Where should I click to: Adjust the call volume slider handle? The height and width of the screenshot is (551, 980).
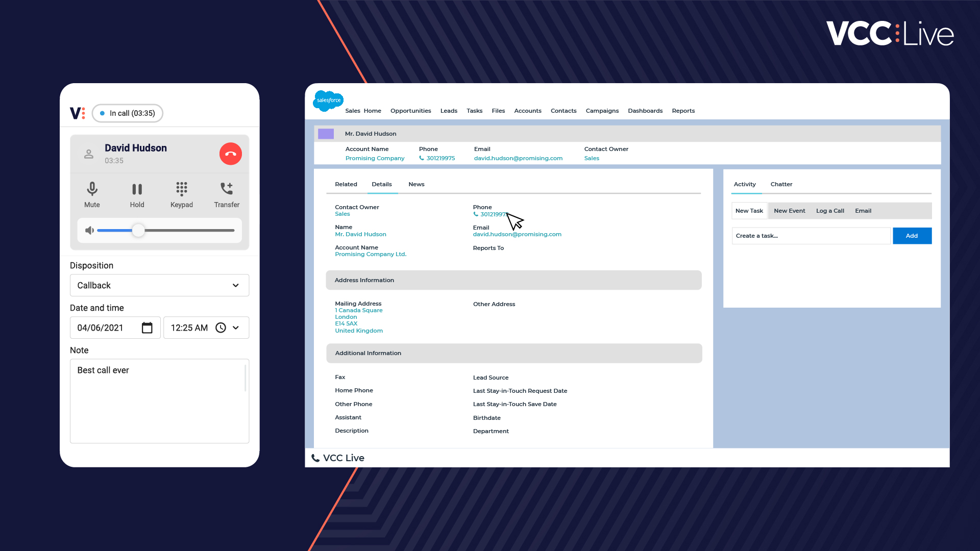[x=138, y=231]
